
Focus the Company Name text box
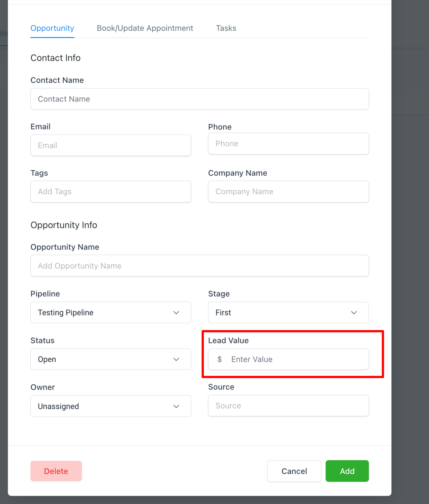288,192
